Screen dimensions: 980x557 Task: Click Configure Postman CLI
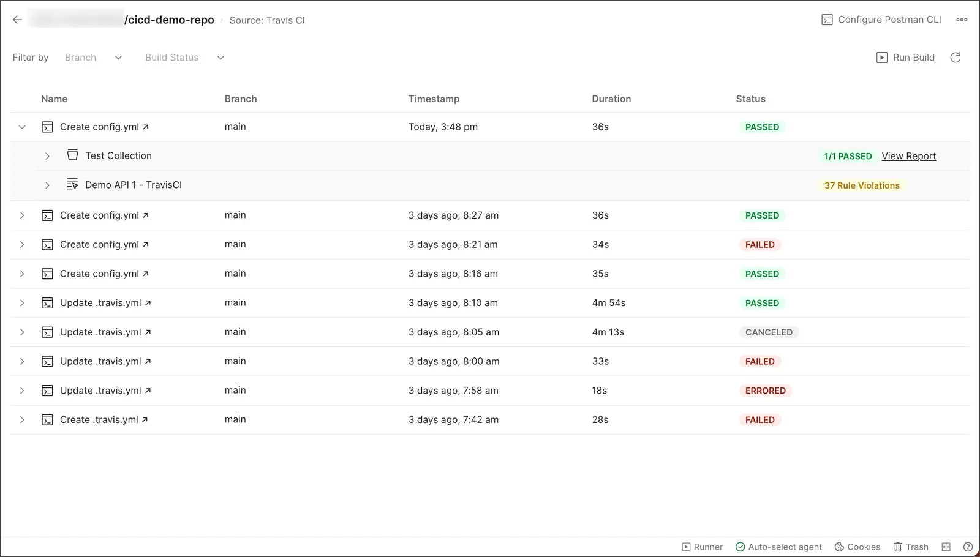pos(881,20)
